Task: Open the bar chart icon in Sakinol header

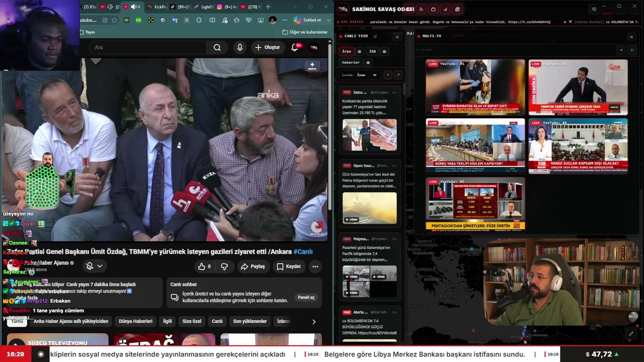Action: point(445,9)
